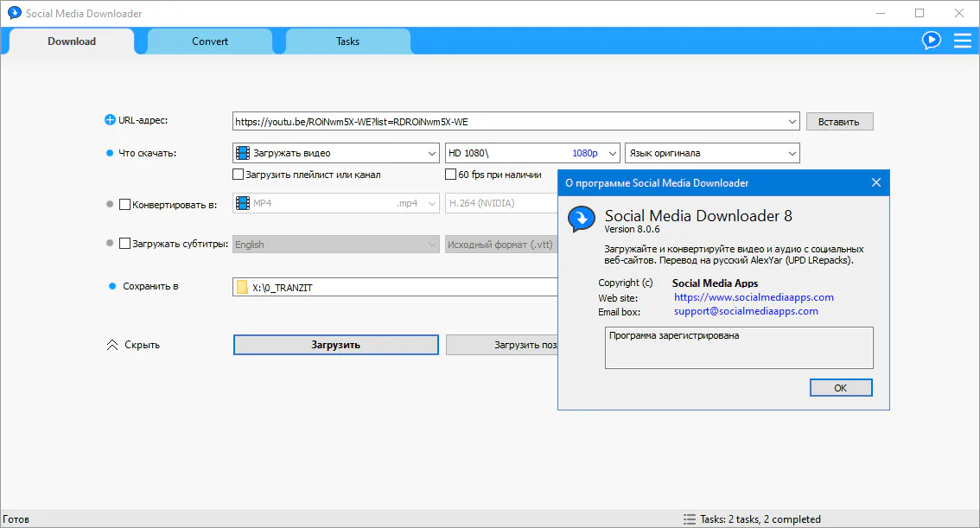This screenshot has height=528, width=980.
Task: Click the Скрыть collapse chevron icon
Action: (111, 345)
